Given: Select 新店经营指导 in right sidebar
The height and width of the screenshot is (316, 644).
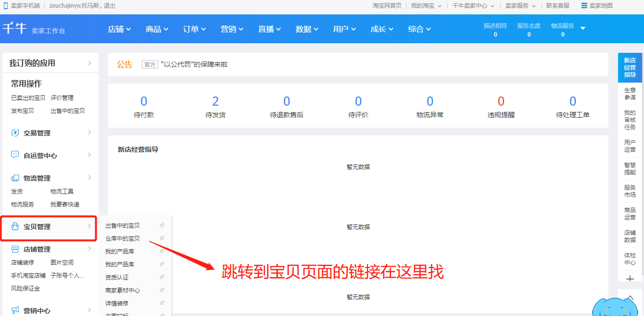Looking at the screenshot, I should pyautogui.click(x=630, y=67).
